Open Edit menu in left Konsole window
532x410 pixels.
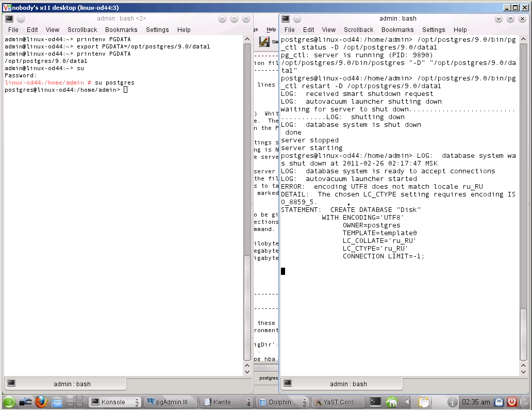tap(32, 30)
